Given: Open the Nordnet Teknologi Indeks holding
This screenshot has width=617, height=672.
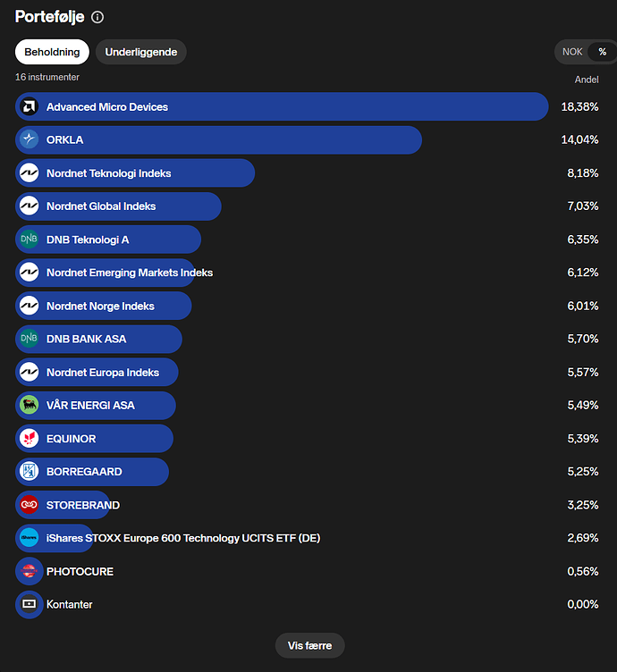Looking at the screenshot, I should coord(108,173).
